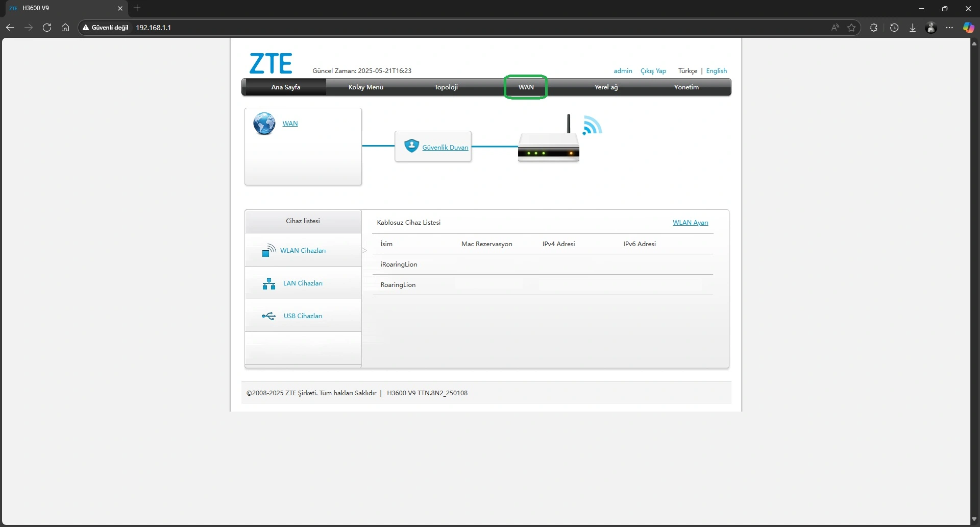The image size is (980, 527).
Task: Select LAN Cihazları list entry
Action: click(x=303, y=283)
